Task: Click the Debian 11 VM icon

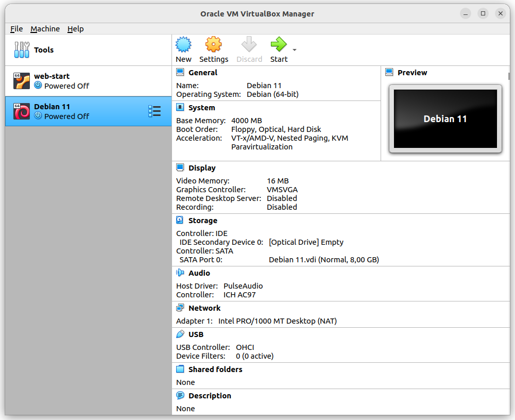Action: coord(21,111)
